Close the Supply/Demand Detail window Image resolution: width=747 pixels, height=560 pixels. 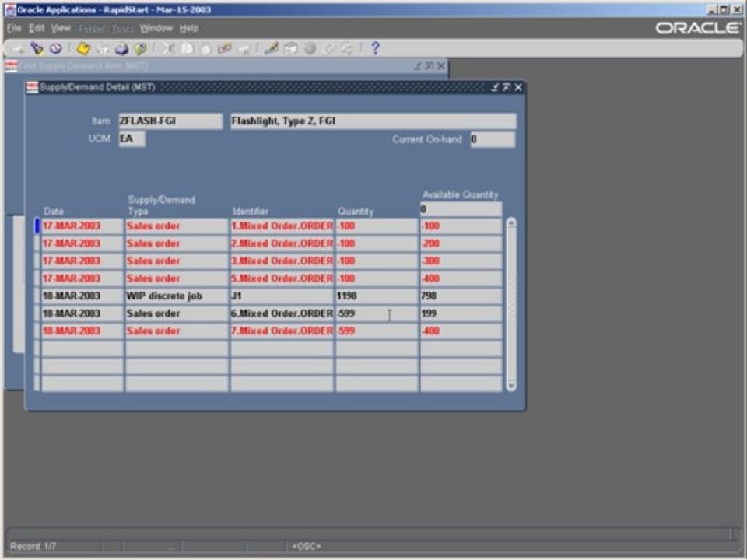click(518, 87)
